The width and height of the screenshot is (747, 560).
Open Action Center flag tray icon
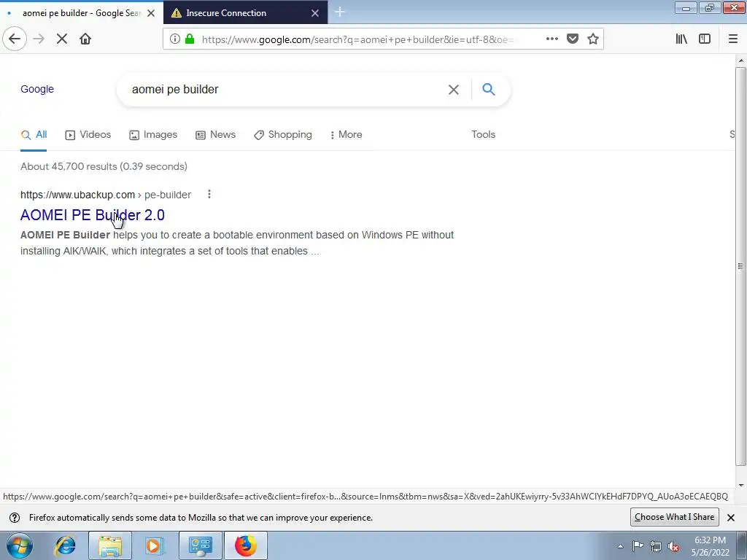point(638,546)
